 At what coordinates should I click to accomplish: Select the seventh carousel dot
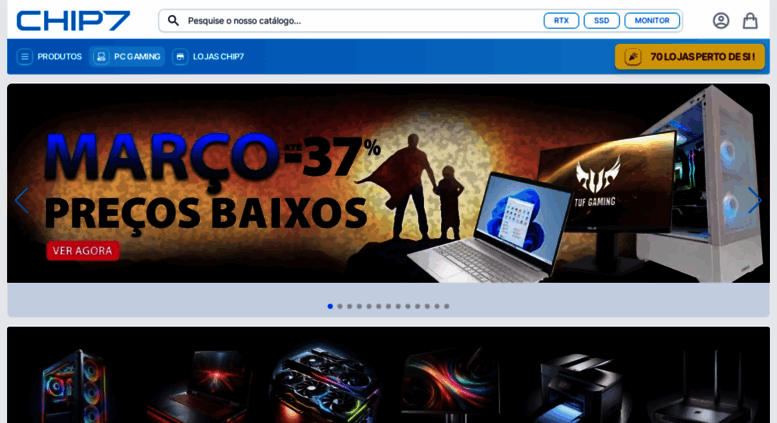point(388,306)
